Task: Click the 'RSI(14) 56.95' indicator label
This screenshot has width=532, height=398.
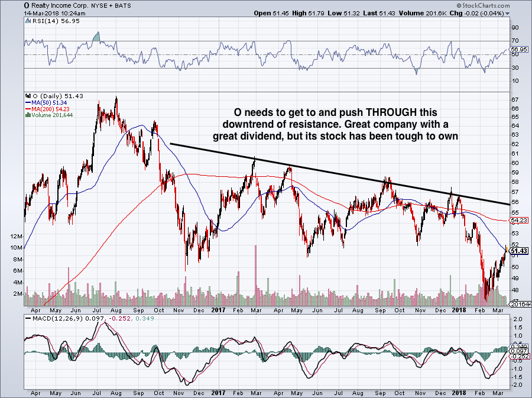Action: tap(56, 21)
